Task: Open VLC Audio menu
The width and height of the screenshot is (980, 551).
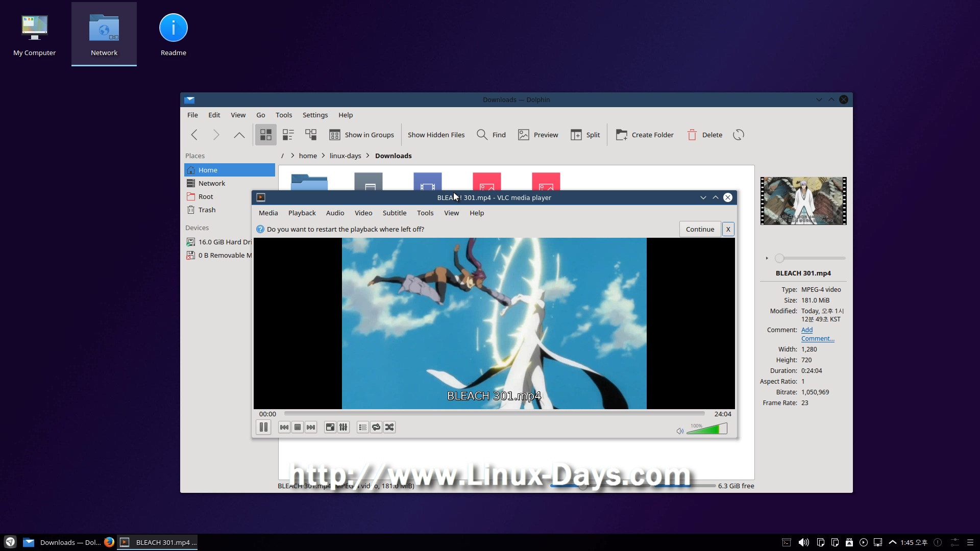Action: (x=335, y=213)
